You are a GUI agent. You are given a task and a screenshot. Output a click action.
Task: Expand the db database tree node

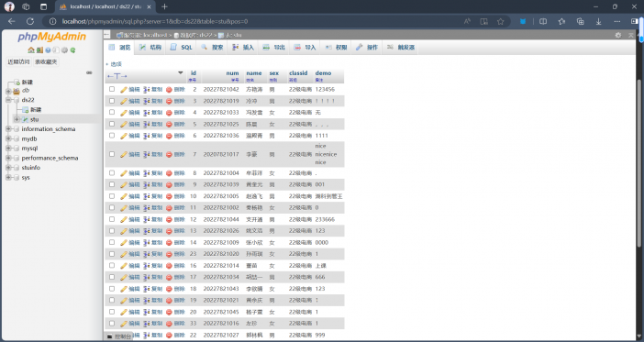click(x=8, y=91)
